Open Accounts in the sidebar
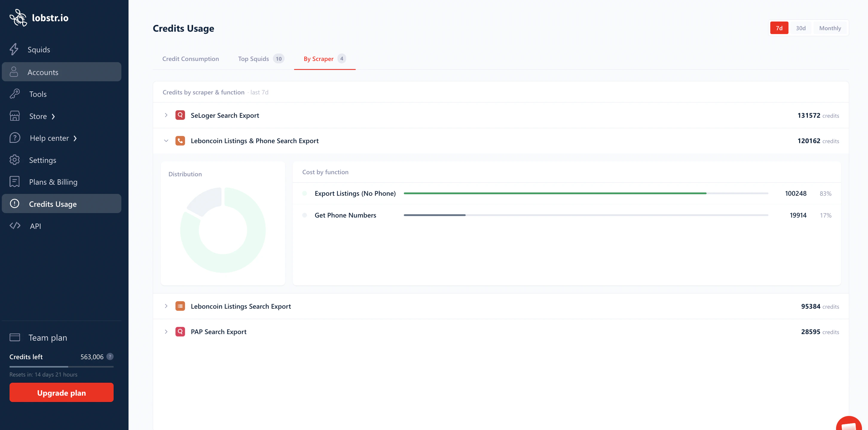This screenshot has height=430, width=868. pos(61,72)
